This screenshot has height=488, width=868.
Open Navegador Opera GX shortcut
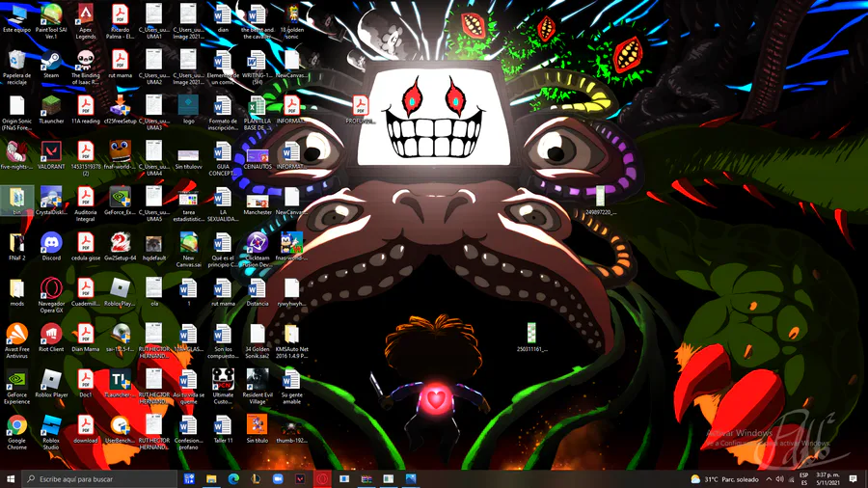[51, 296]
